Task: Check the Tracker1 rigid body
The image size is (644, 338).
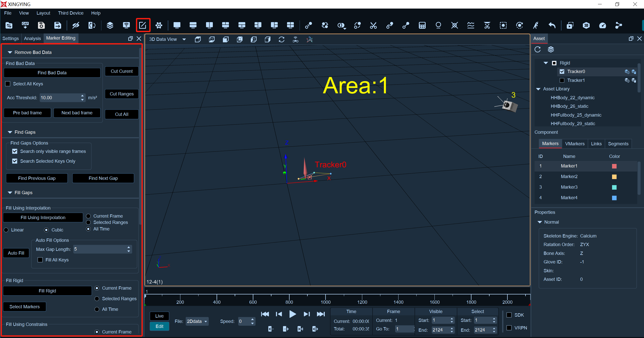Action: 562,80
